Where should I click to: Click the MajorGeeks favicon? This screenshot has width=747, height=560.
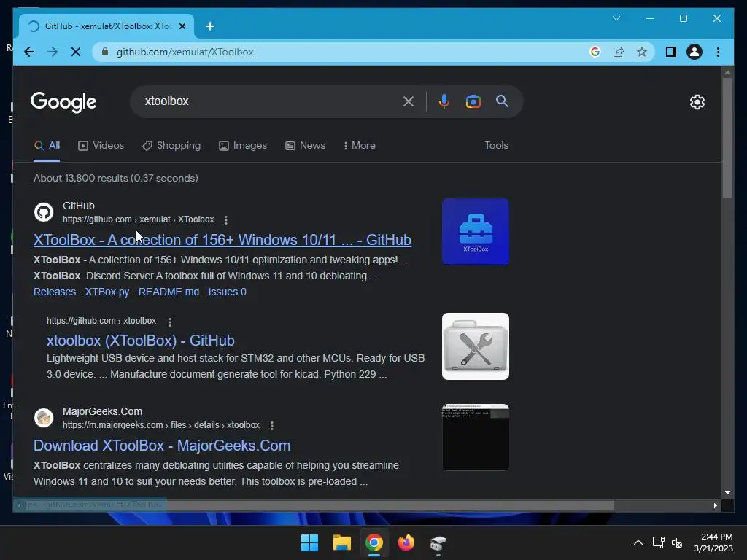click(44, 418)
